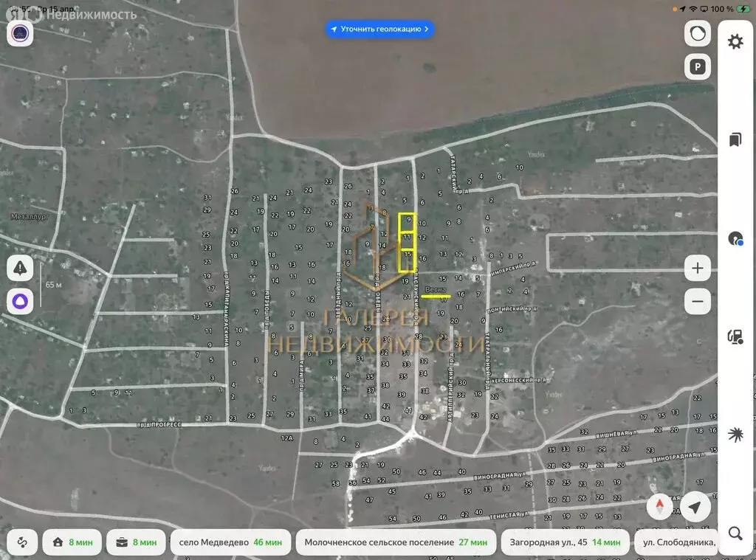Open saved bookmarks panel
This screenshot has width=756, height=560.
(x=735, y=140)
